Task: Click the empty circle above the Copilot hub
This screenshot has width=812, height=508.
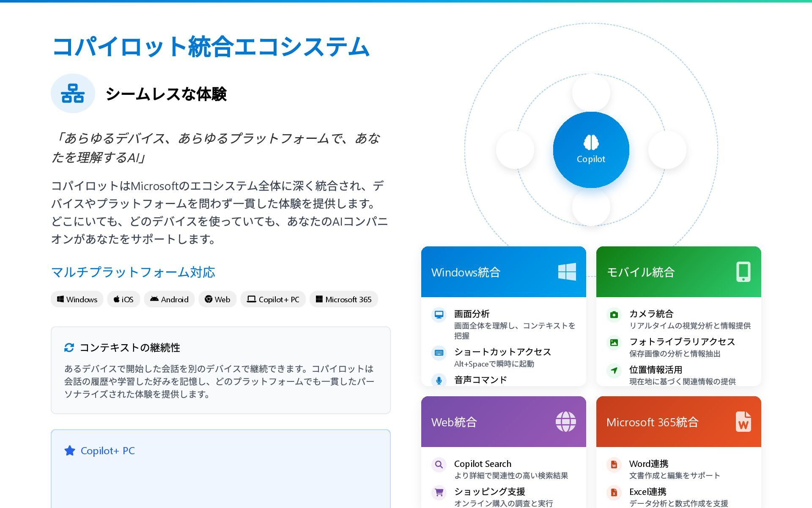Action: tap(591, 93)
